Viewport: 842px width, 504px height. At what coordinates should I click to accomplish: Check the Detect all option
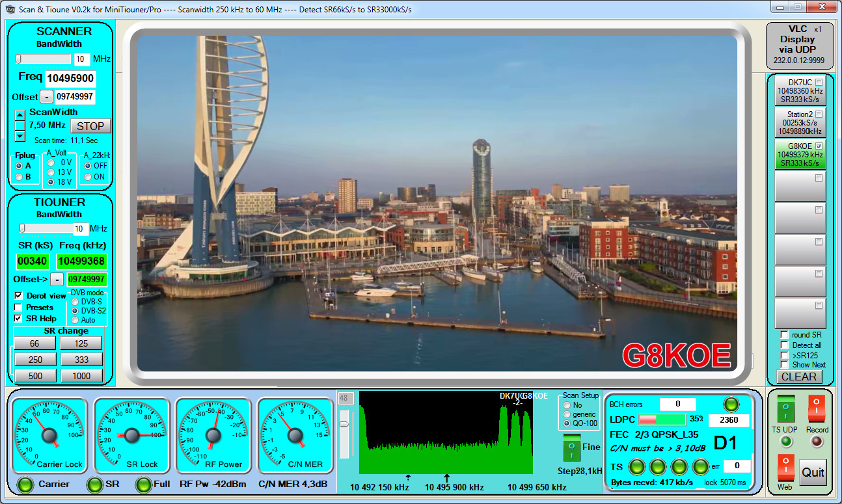coord(785,345)
